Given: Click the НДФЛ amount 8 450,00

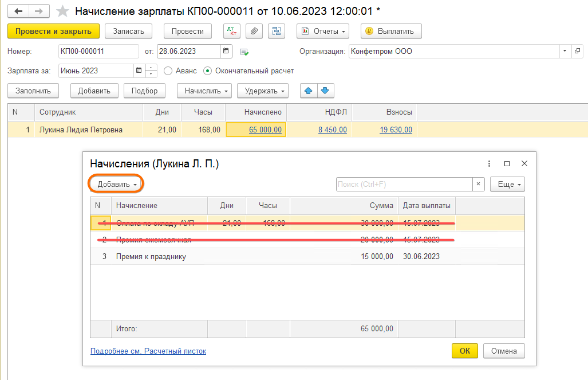Looking at the screenshot, I should pos(332,130).
